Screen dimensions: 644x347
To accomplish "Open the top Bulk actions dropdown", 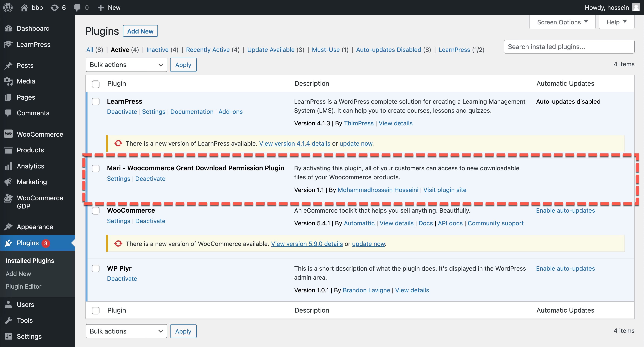I will (x=126, y=65).
